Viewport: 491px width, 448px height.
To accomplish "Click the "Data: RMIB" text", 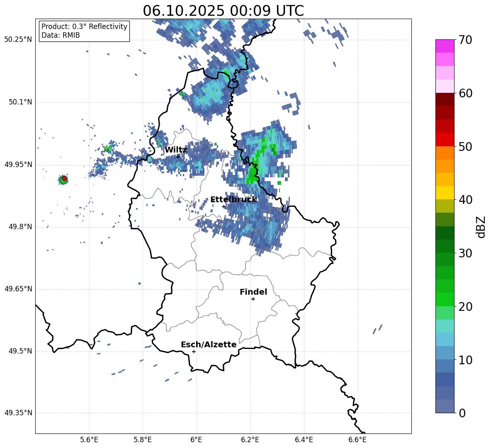I will (x=61, y=35).
